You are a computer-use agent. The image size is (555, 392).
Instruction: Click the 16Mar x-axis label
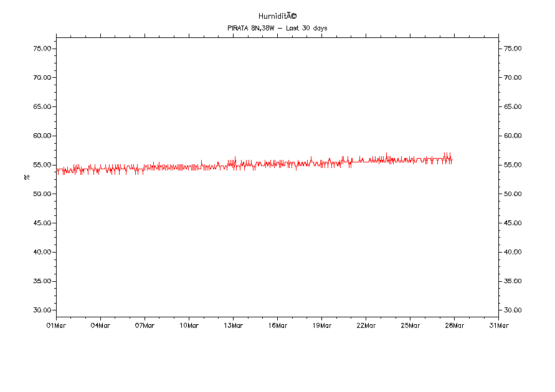[x=277, y=325]
